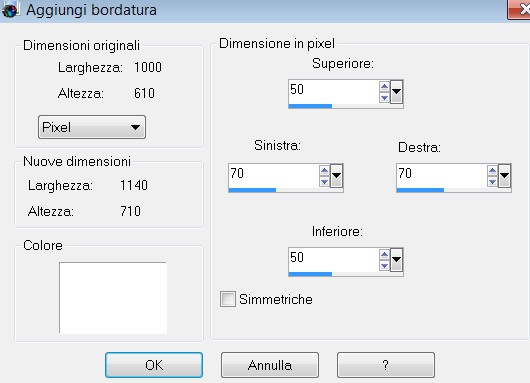Decrease Superiore value with down arrow
530x383 pixels.
384,98
